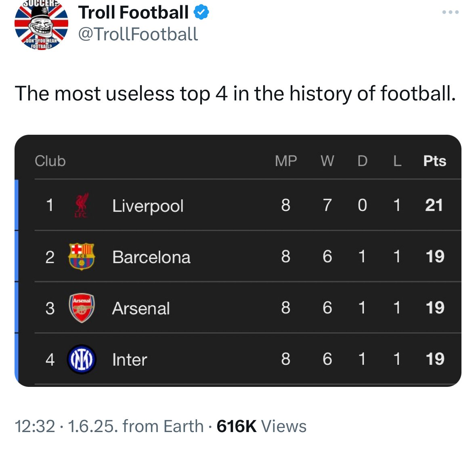Image resolution: width=476 pixels, height=449 pixels.
Task: Open the league table image
Action: 238,261
